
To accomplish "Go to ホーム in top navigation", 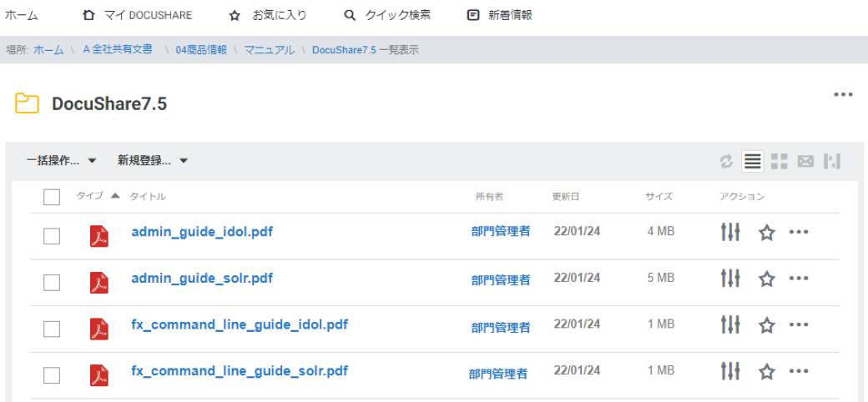I will pos(21,16).
